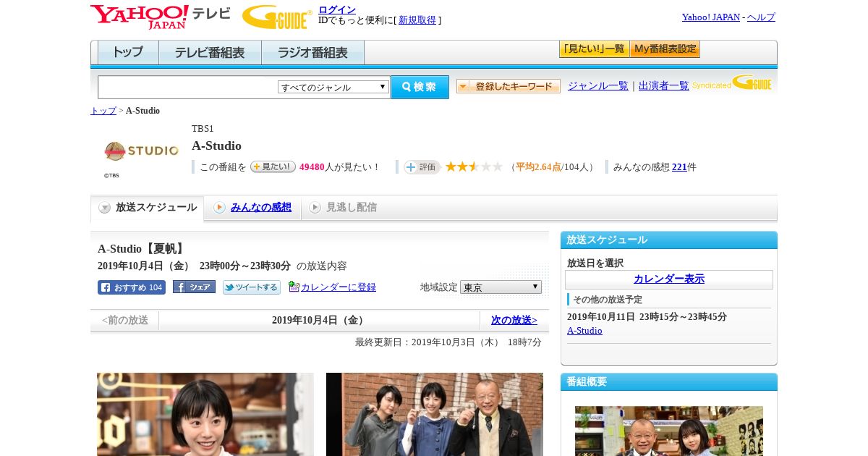Open the ジャンル一覧 link

point(598,86)
